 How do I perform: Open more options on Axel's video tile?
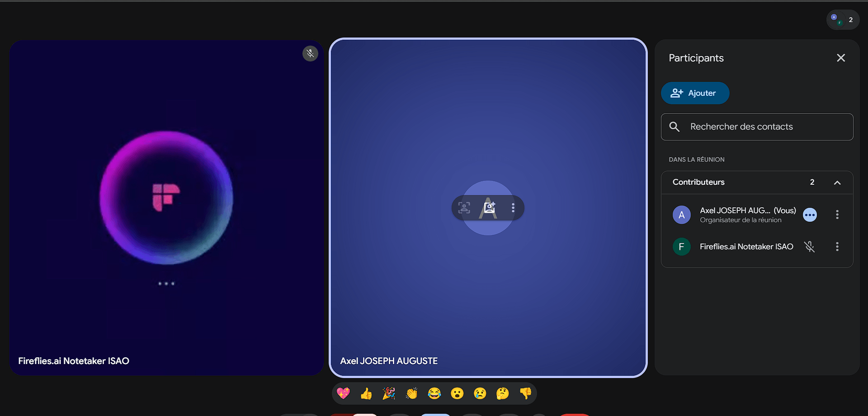point(513,208)
